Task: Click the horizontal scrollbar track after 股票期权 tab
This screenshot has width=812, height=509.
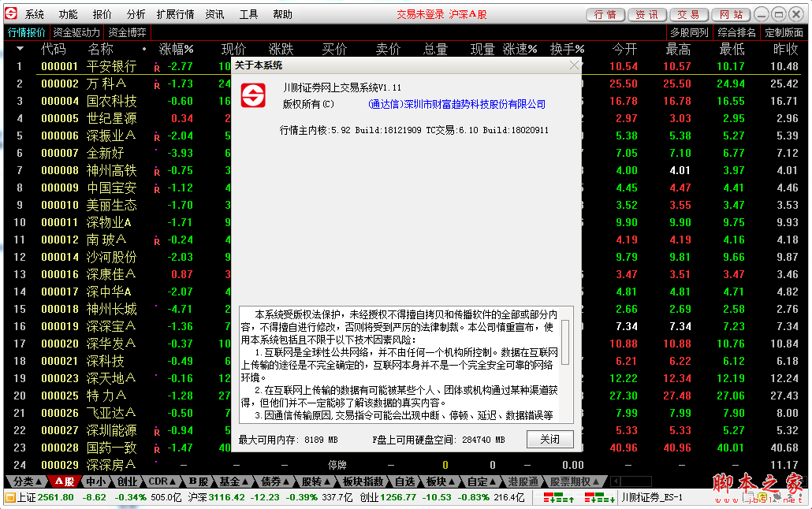Action: tap(636, 481)
